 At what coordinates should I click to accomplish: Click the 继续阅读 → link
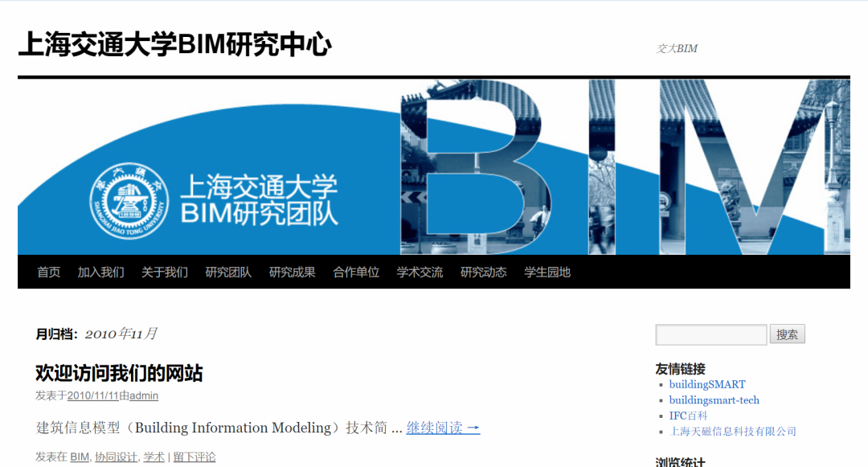pos(443,428)
